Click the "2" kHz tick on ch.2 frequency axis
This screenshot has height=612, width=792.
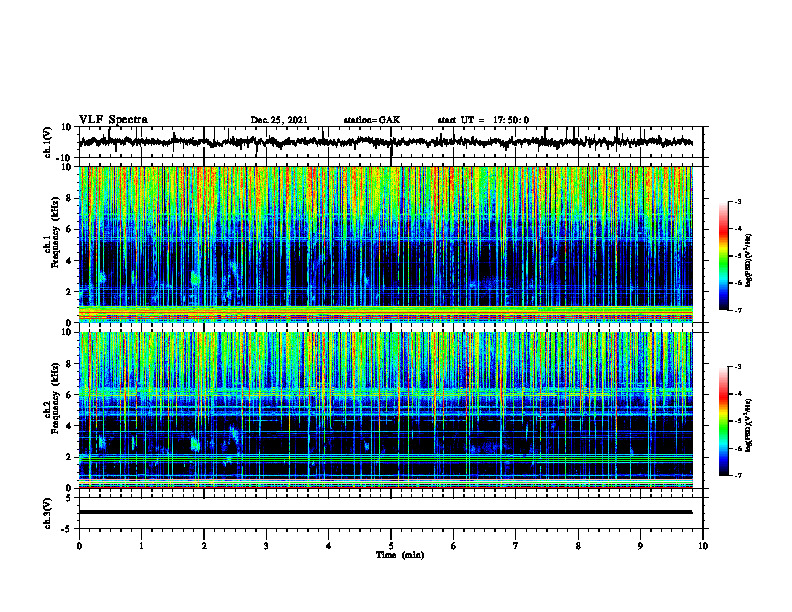pyautogui.click(x=69, y=457)
